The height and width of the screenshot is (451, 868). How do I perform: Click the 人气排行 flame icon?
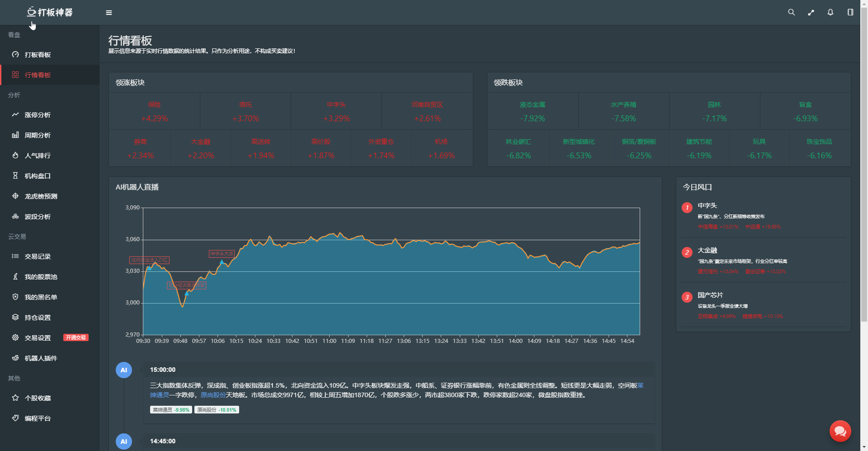15,156
